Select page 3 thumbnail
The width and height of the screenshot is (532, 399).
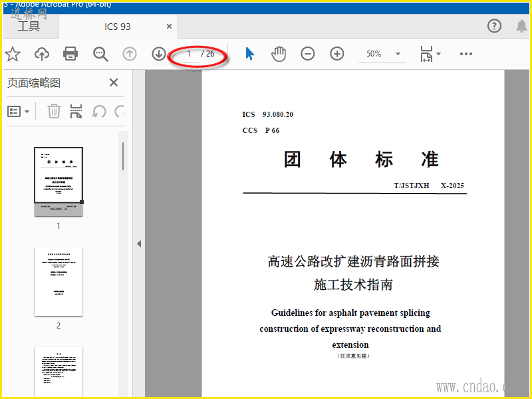click(59, 372)
